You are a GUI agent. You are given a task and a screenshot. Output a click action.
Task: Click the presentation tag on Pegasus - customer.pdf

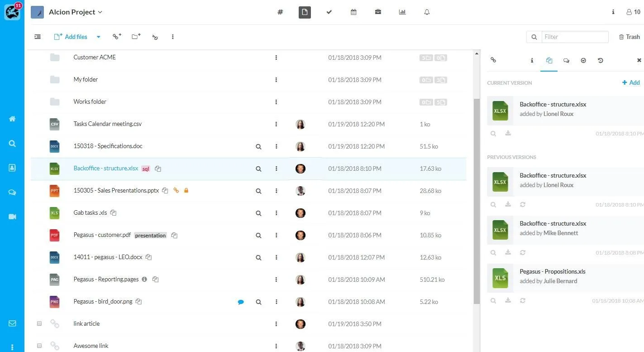pos(150,235)
